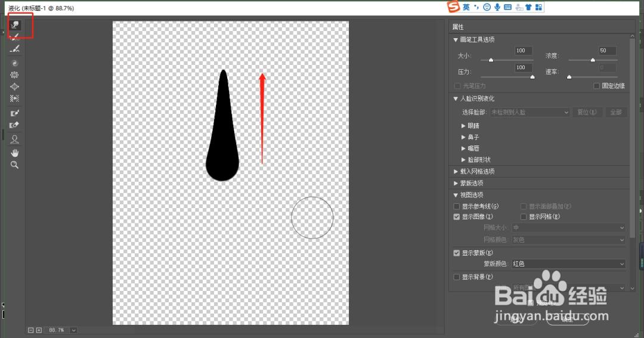Image resolution: width=644 pixels, height=338 pixels.
Task: Select the Reconstruct tool
Action: tap(15, 37)
